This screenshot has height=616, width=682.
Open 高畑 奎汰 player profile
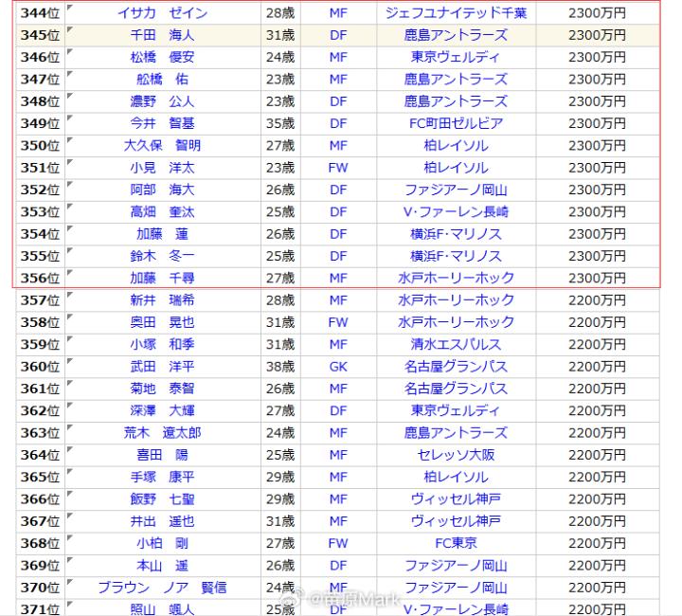point(162,211)
